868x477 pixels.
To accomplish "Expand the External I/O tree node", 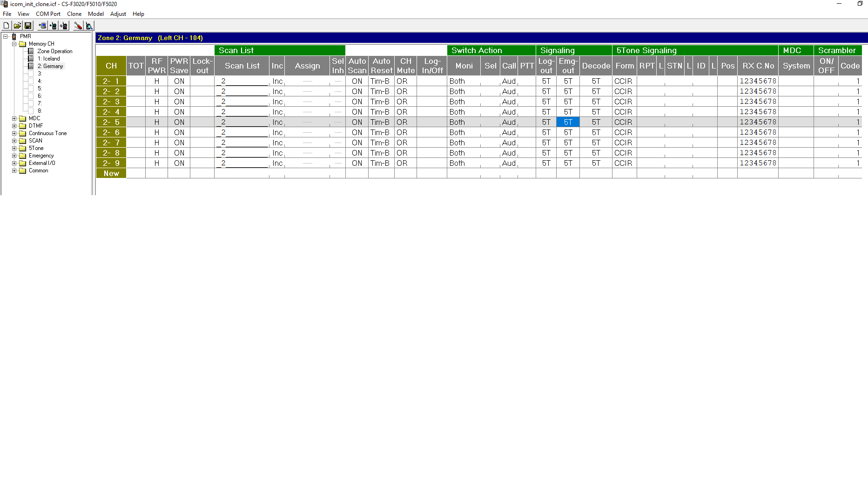I will point(14,163).
